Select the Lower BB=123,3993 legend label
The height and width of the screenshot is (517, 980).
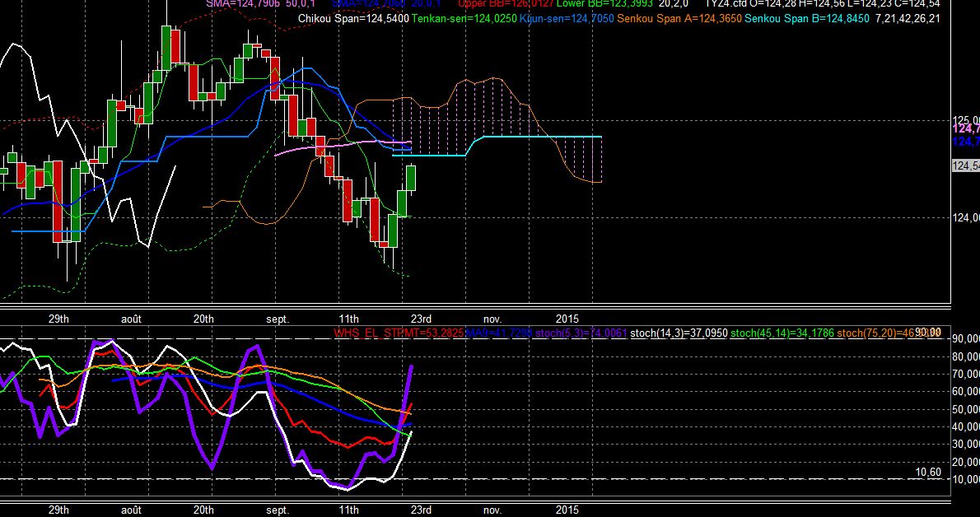click(604, 4)
